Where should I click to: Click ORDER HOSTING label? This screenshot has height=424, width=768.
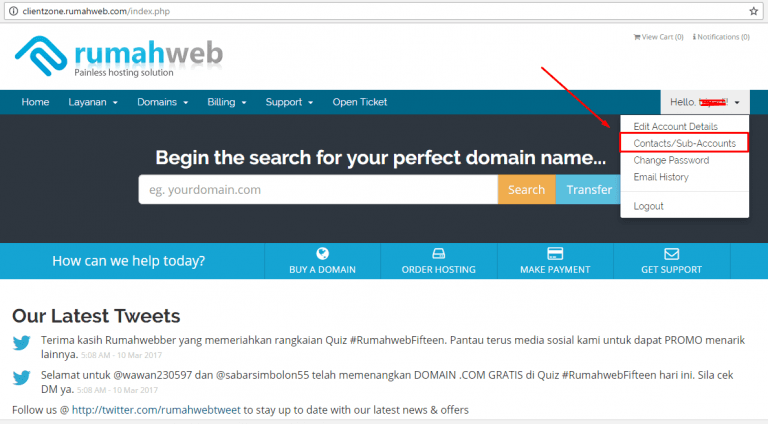438,269
